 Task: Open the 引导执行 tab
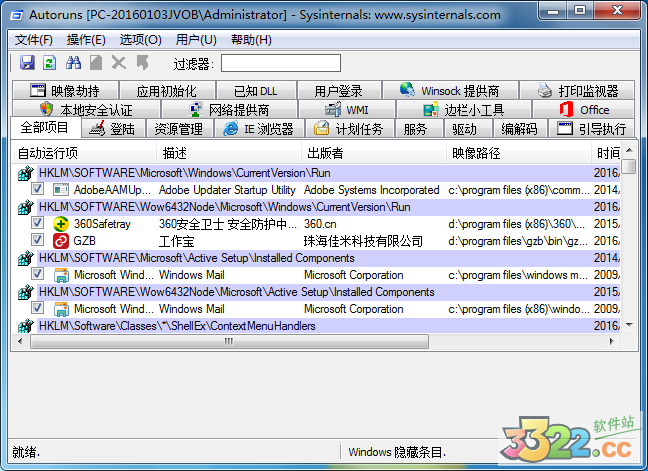(x=591, y=129)
